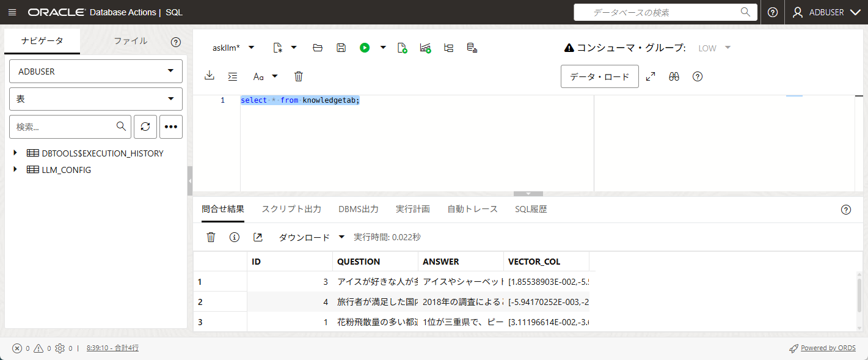
Task: Click the binoculars find icon
Action: (674, 76)
